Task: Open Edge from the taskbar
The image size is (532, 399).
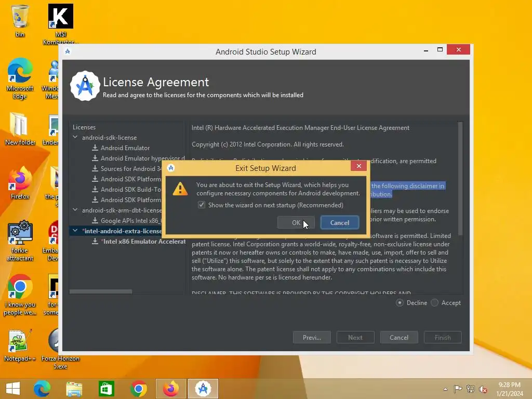Action: (42, 389)
